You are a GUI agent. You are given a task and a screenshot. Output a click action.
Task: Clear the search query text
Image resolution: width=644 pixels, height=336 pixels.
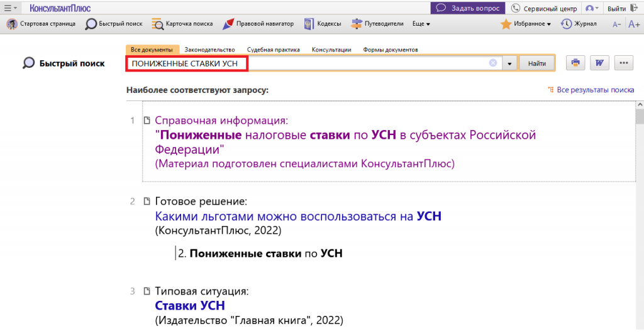point(493,63)
